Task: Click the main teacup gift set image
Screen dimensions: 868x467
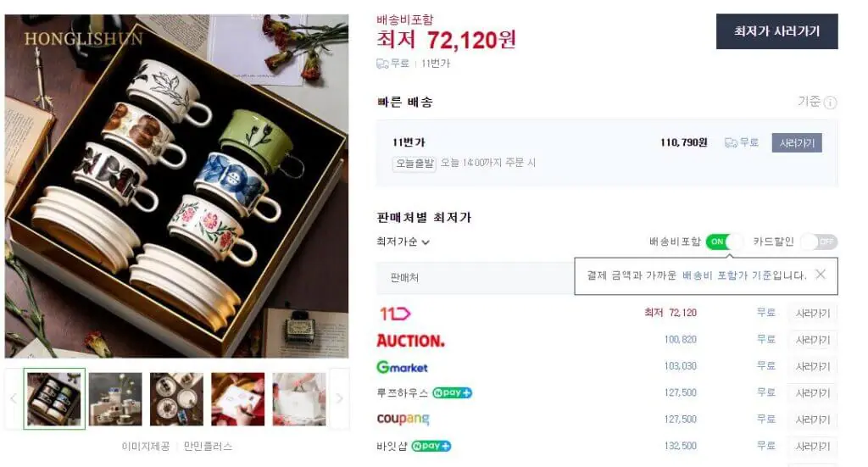Action: tap(176, 186)
